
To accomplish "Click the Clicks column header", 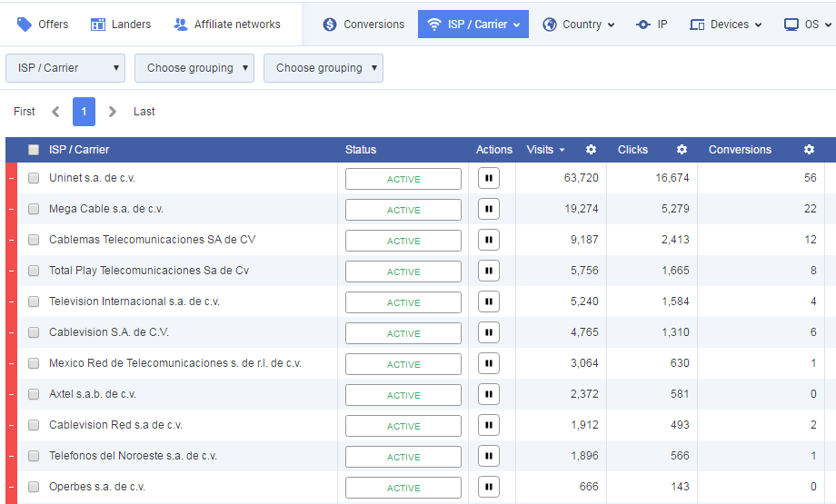I will (x=632, y=150).
